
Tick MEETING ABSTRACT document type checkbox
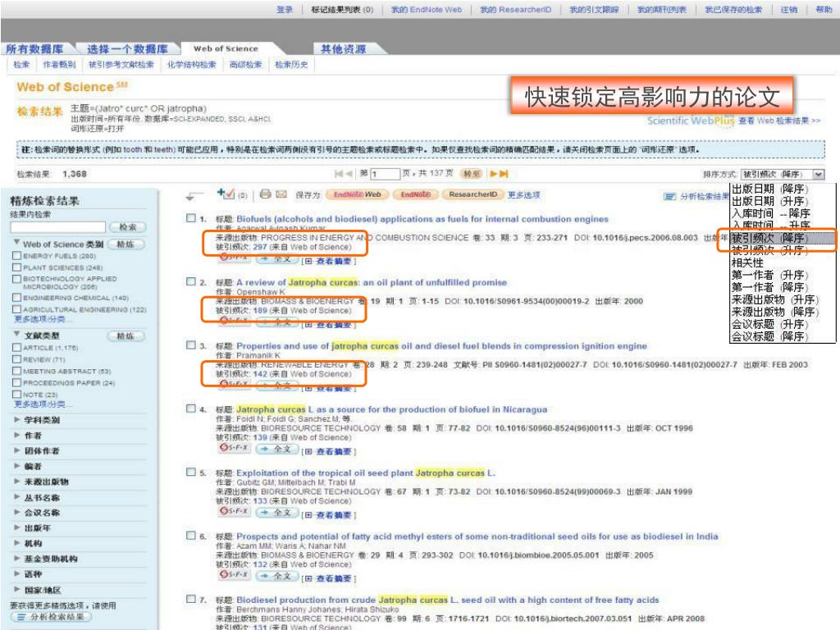point(16,371)
